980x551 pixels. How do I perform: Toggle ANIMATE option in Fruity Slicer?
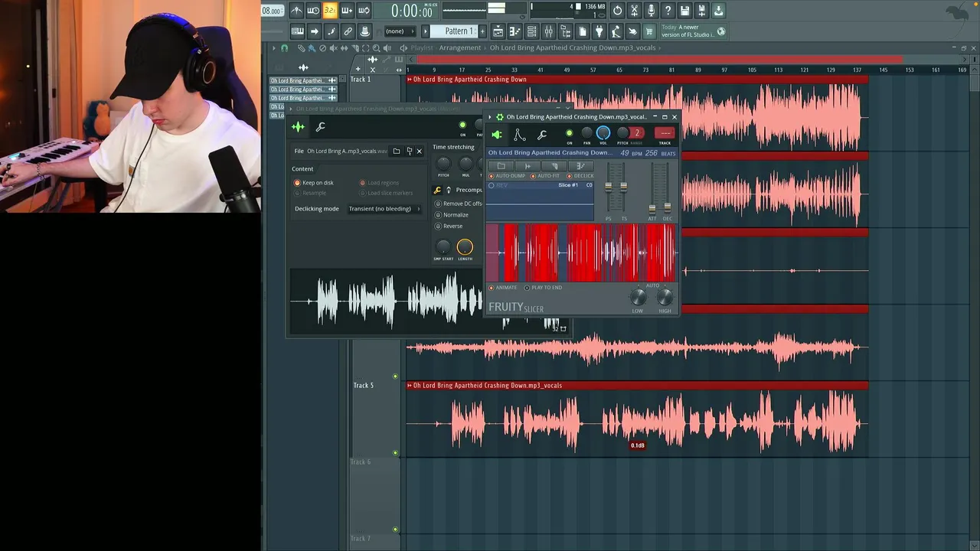pos(503,288)
